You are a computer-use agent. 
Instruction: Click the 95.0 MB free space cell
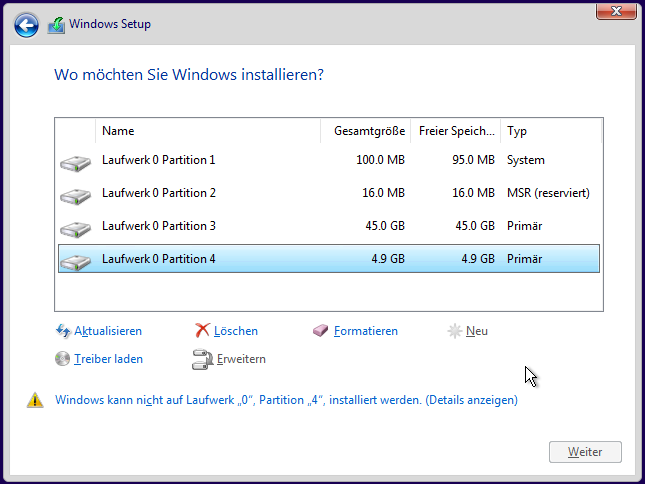point(473,160)
